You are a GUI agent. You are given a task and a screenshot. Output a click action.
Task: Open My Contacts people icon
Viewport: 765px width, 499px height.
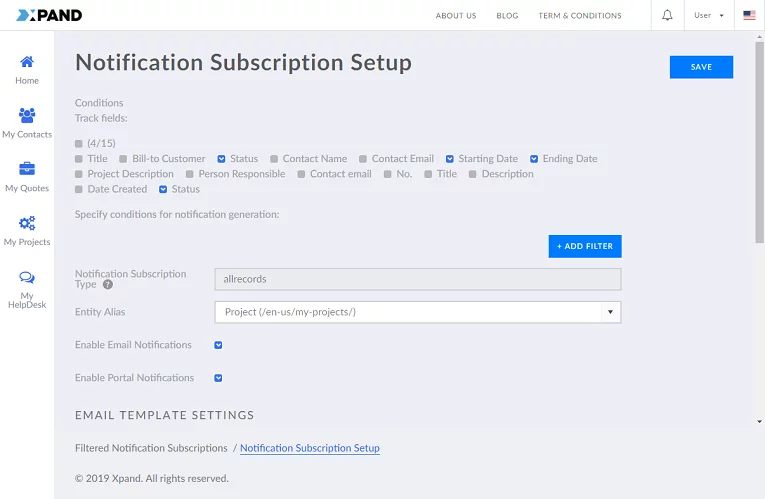pos(27,115)
